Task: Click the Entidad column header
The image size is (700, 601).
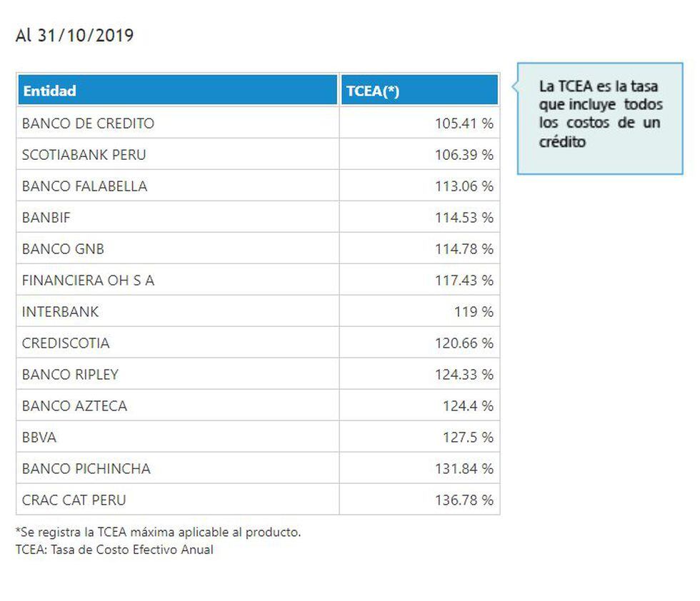Action: click(x=50, y=91)
